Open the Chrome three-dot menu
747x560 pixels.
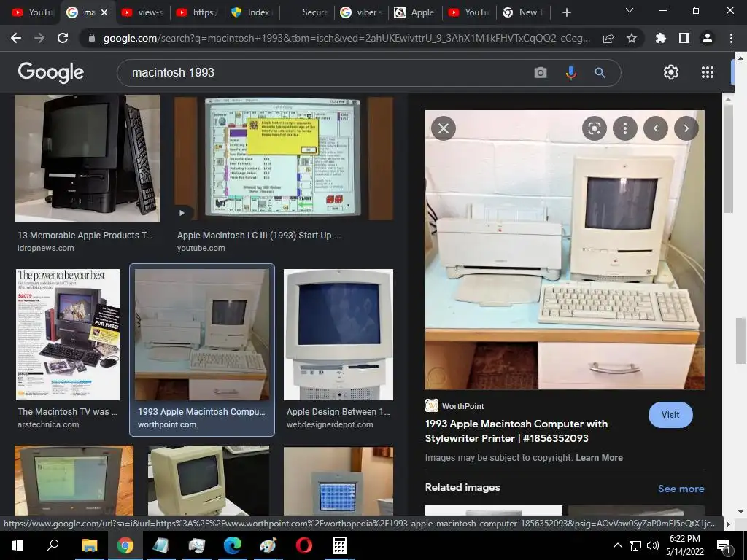click(x=731, y=38)
